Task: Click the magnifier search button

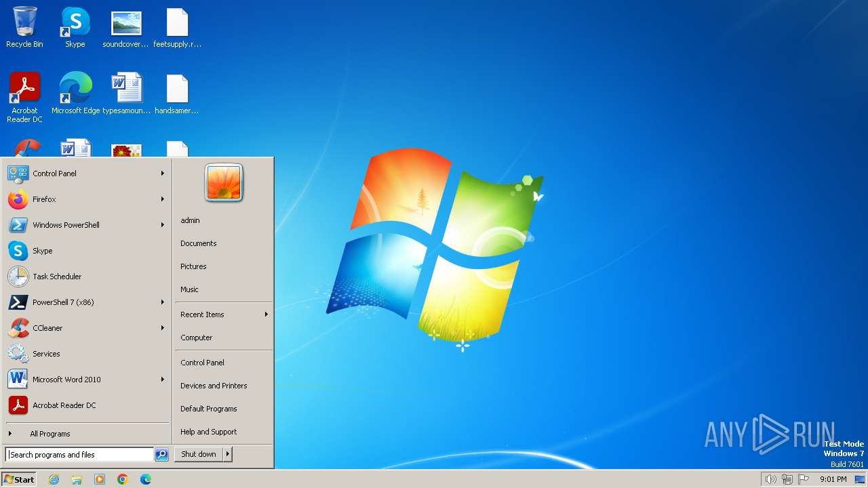Action: [x=161, y=455]
